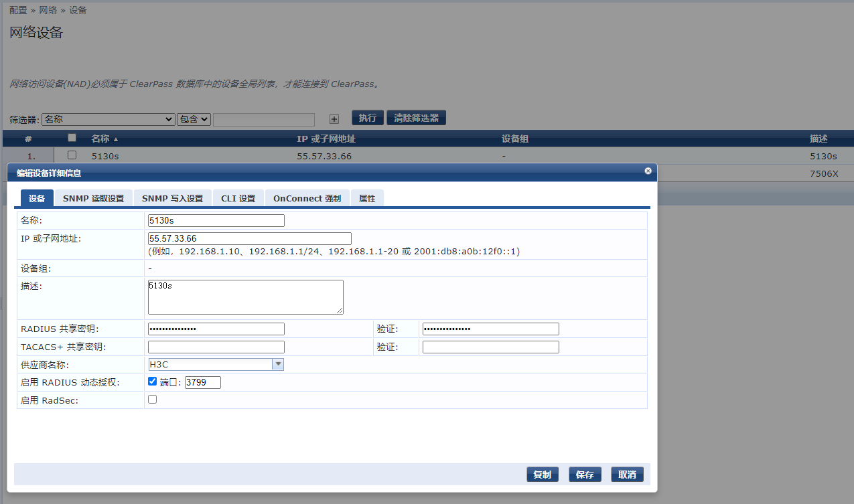
Task: Click the IP 或子网地址 column header
Action: [x=326, y=139]
